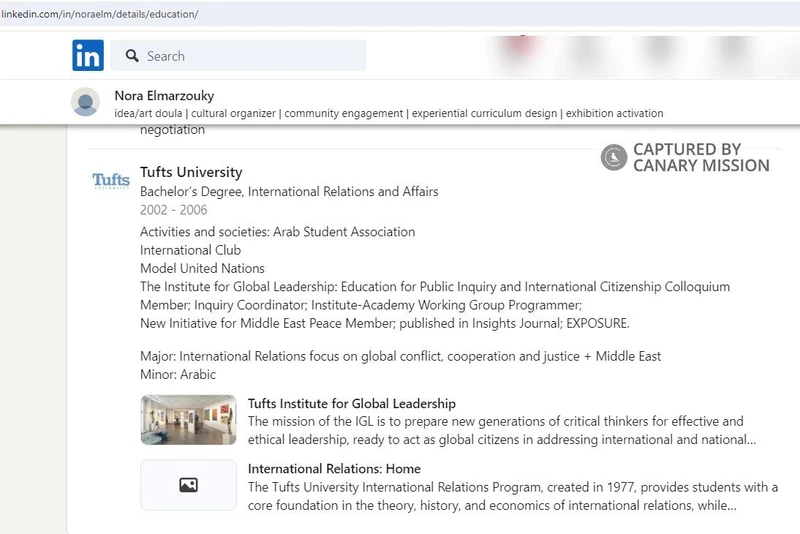Open Nora Elmarzouky profile avatar

tap(85, 101)
